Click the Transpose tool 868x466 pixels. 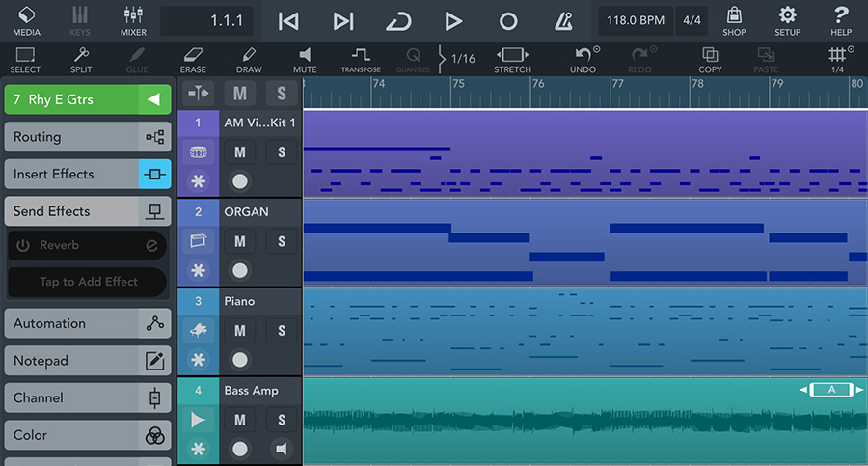pos(360,60)
